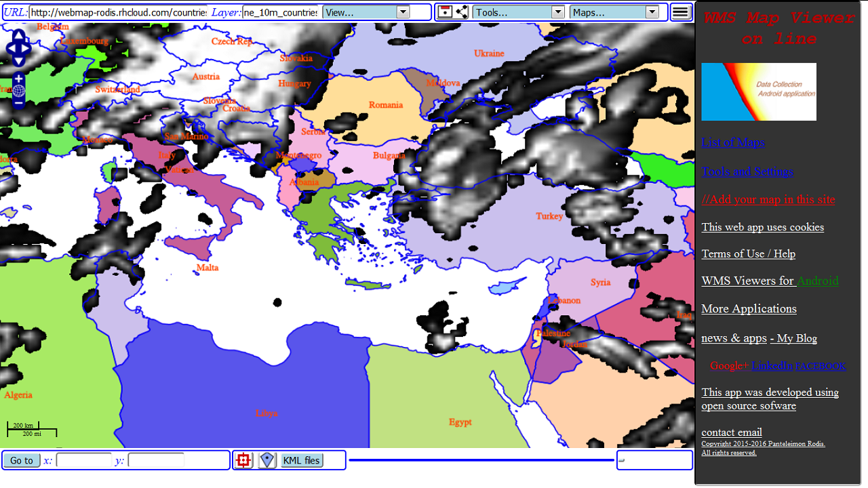Image resolution: width=868 pixels, height=488 pixels.
Task: Select the blue placemark marker tool
Action: tap(266, 460)
